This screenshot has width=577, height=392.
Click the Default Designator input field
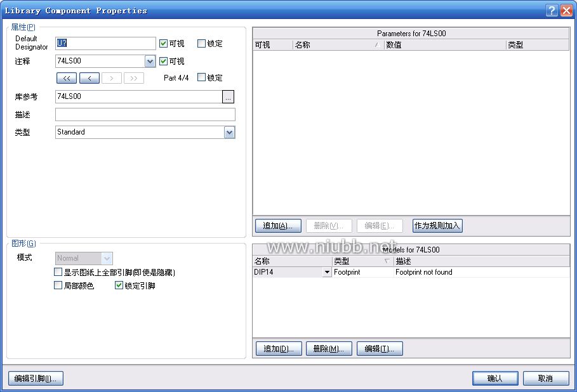click(105, 43)
